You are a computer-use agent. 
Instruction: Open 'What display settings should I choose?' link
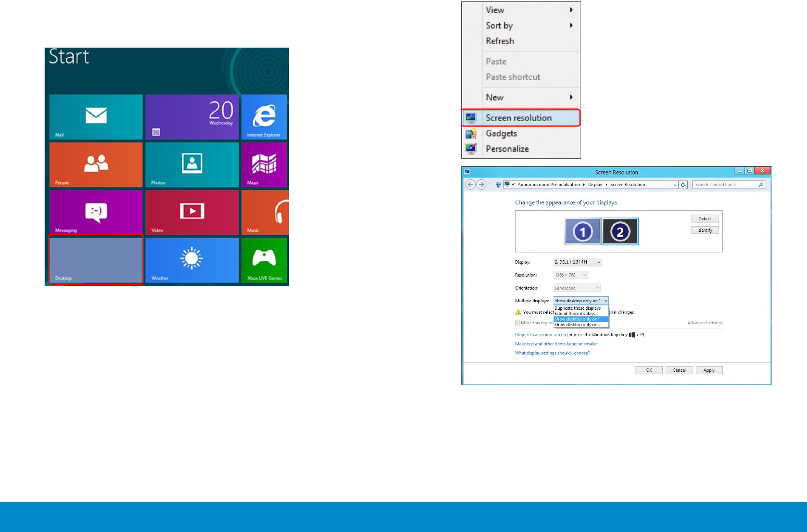552,353
